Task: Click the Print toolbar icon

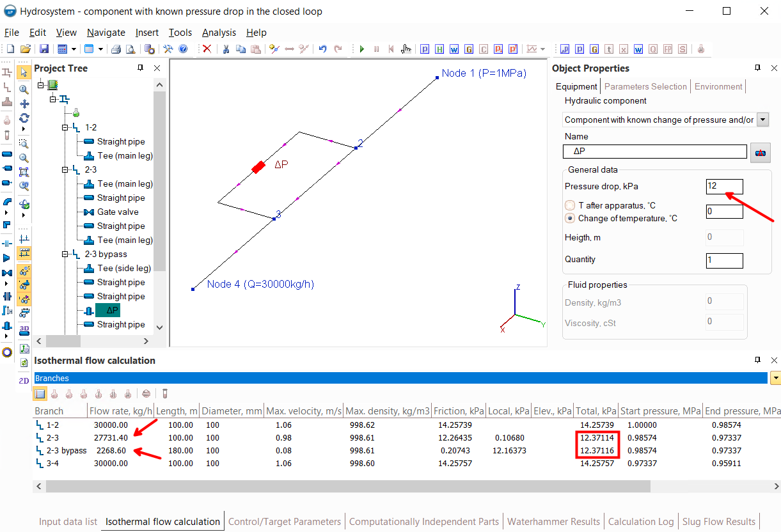Action: point(116,49)
